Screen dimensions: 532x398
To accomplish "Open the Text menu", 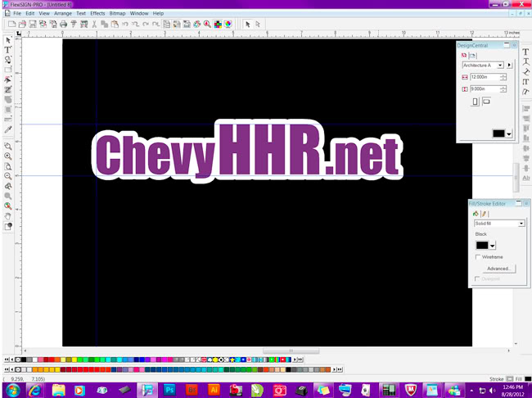I will [x=81, y=13].
